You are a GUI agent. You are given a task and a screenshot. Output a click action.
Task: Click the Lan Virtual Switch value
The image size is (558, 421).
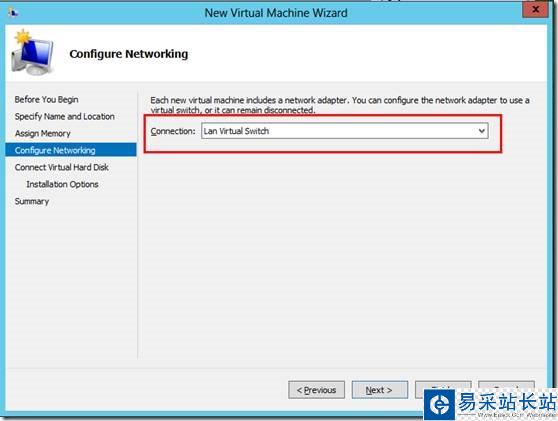tap(236, 131)
